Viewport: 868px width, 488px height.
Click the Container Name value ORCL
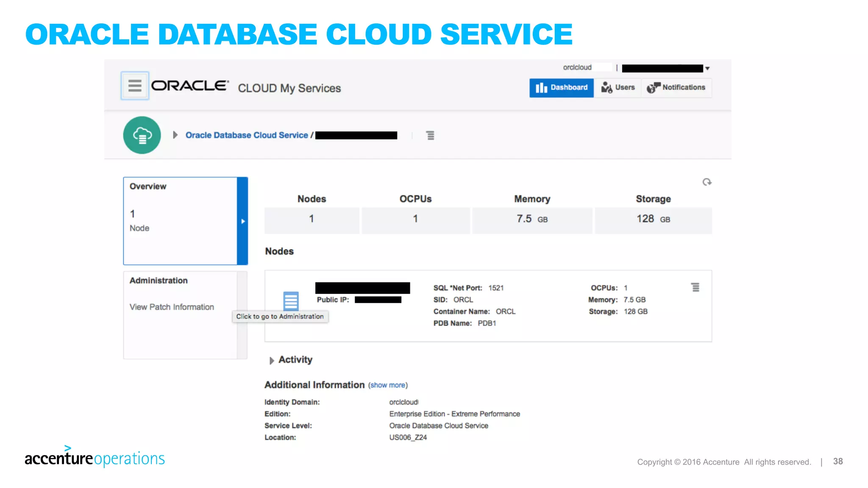tap(506, 311)
